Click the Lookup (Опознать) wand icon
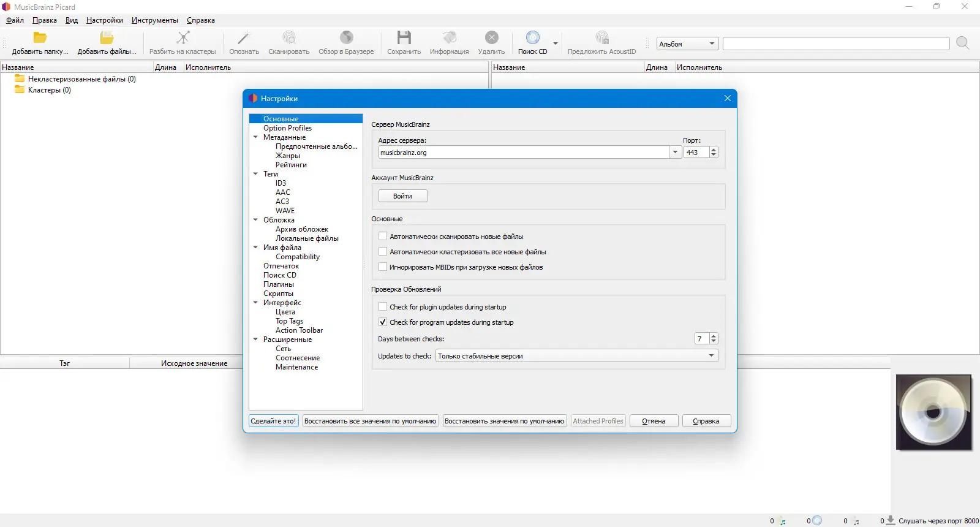Viewport: 980px width, 527px height. click(x=244, y=38)
